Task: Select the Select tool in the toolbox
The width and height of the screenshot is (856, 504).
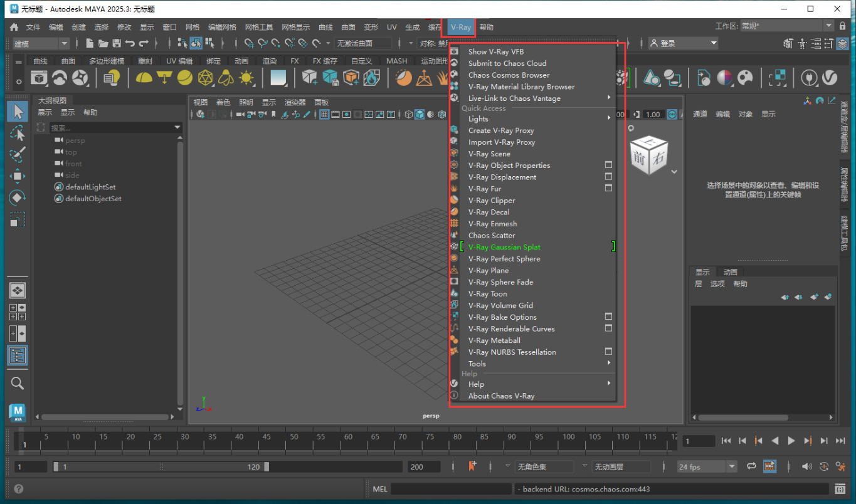Action: pos(17,111)
